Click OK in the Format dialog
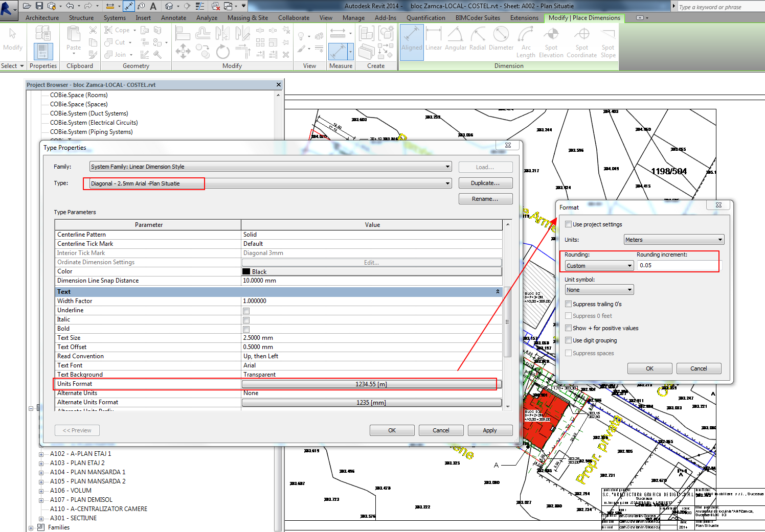Image resolution: width=765 pixels, height=532 pixels. pos(649,368)
